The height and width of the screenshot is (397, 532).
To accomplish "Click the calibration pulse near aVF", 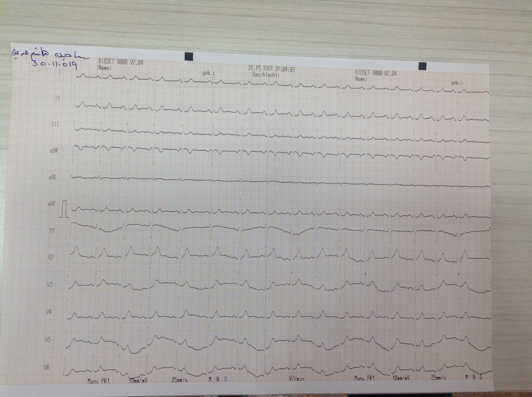I will click(64, 210).
